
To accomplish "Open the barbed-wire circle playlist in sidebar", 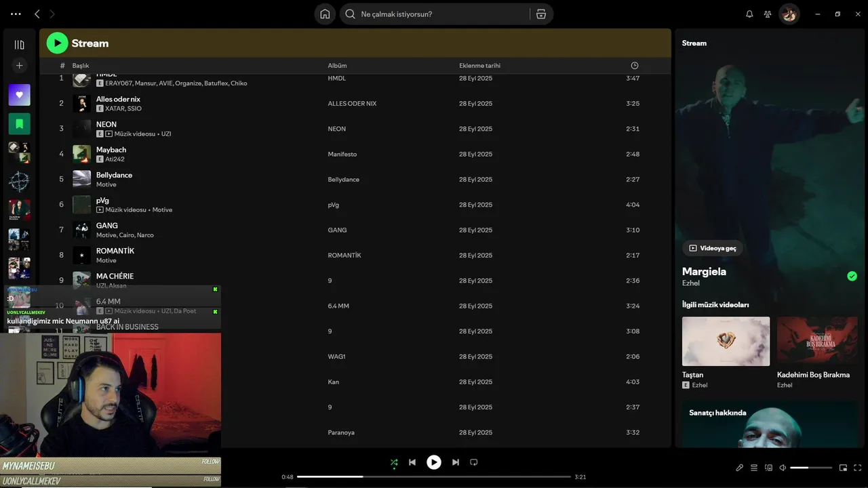I will coord(19,182).
